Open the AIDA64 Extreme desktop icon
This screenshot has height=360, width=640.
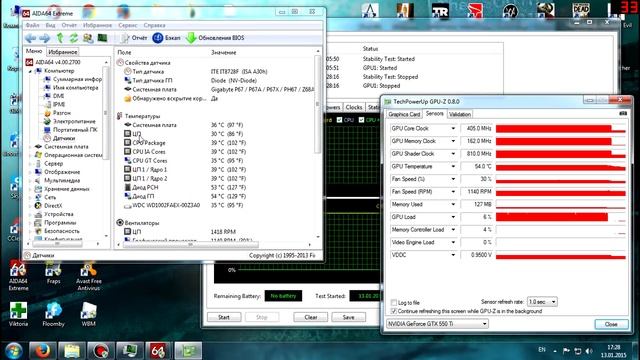point(18,276)
